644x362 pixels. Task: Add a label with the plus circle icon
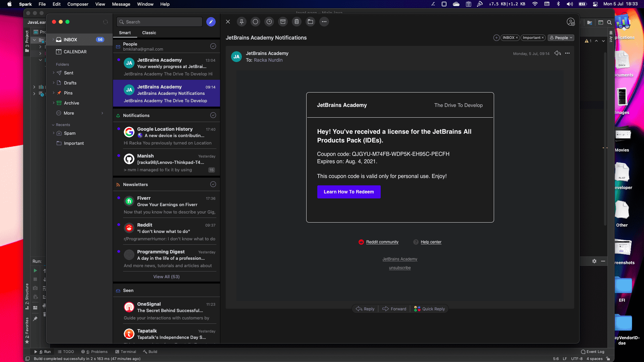coord(496,38)
